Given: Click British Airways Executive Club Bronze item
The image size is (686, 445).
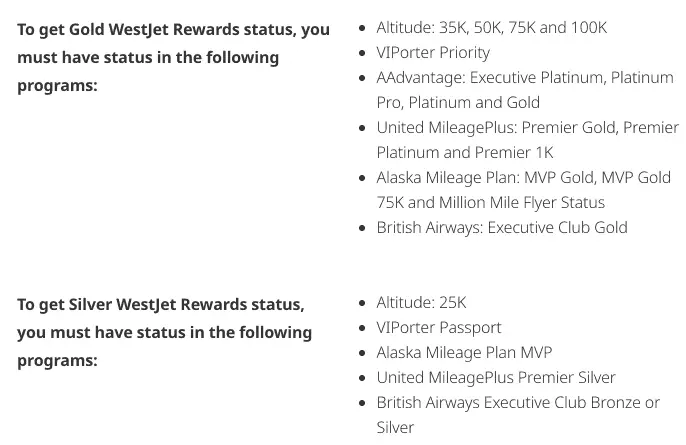Looking at the screenshot, I should (517, 402).
